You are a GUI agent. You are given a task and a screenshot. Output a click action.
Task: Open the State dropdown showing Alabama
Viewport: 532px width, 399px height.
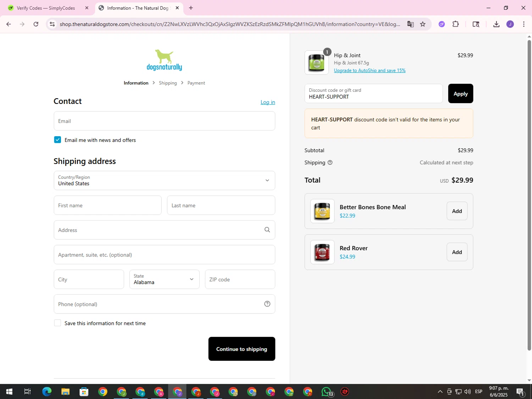pyautogui.click(x=164, y=279)
